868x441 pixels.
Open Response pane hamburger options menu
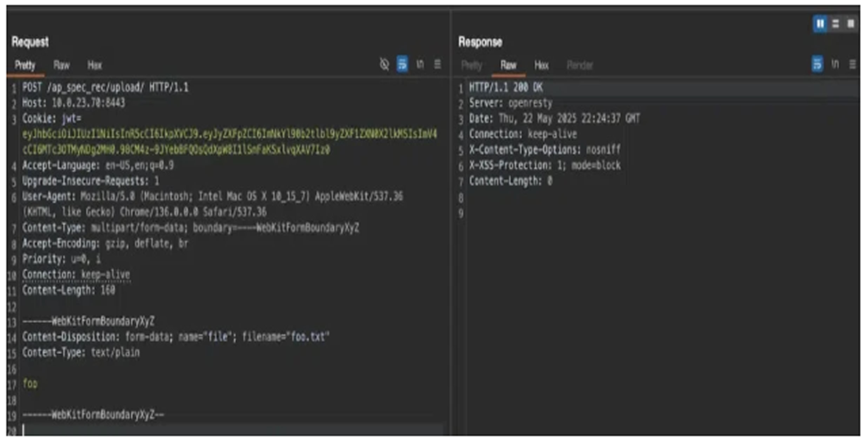(x=852, y=64)
